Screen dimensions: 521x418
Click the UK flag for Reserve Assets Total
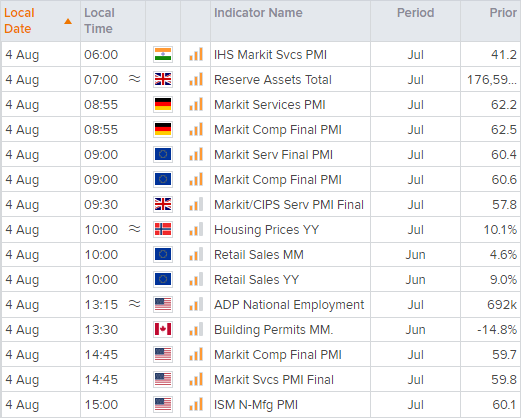click(x=163, y=79)
